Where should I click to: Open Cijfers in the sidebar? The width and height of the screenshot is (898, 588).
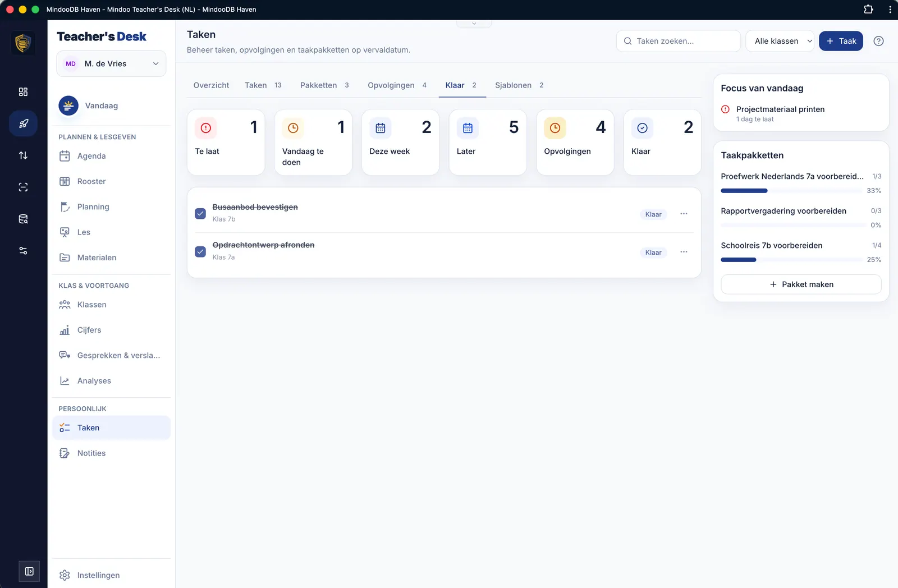pyautogui.click(x=111, y=330)
